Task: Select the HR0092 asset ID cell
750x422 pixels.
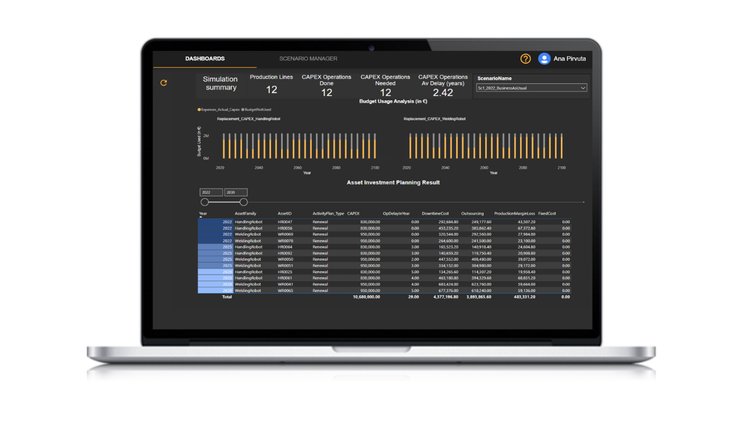Action: click(x=285, y=253)
